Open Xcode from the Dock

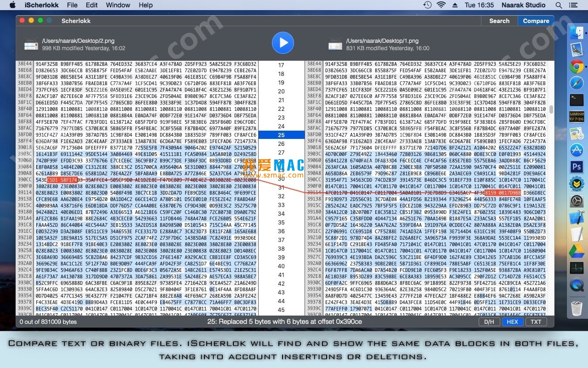pyautogui.click(x=577, y=217)
